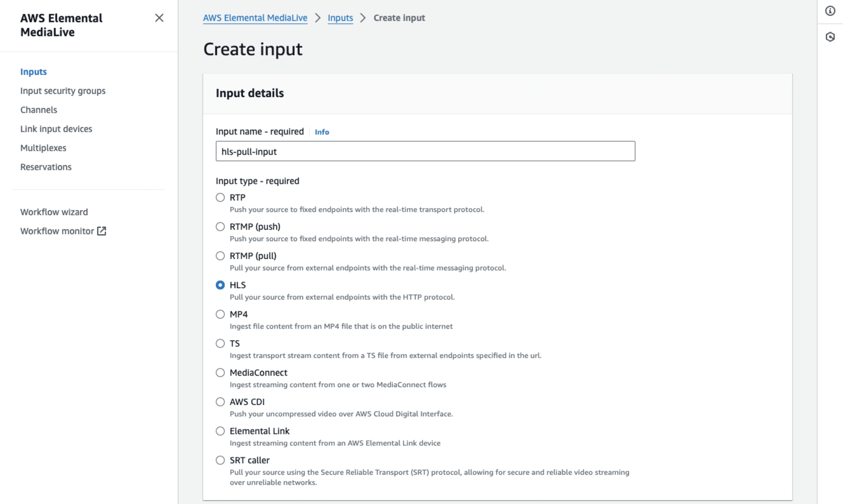Click the hls-pull-input name input field
Image resolution: width=843 pixels, height=504 pixels.
pyautogui.click(x=425, y=151)
